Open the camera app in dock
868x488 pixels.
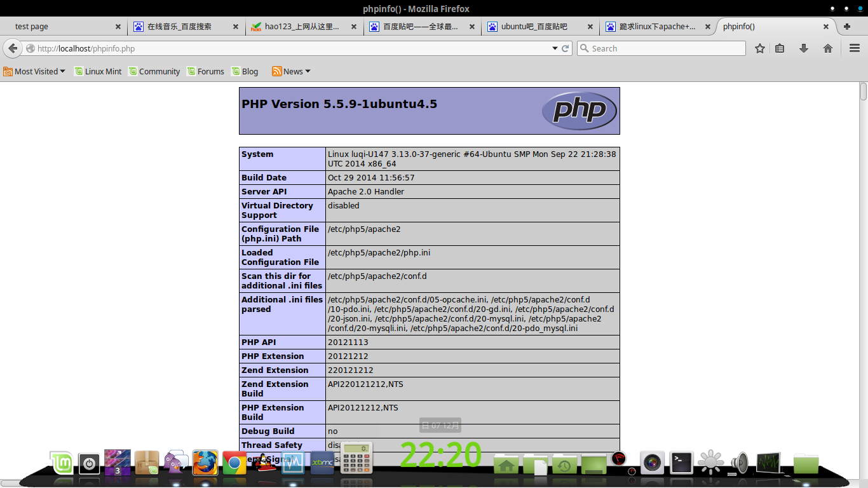click(652, 463)
